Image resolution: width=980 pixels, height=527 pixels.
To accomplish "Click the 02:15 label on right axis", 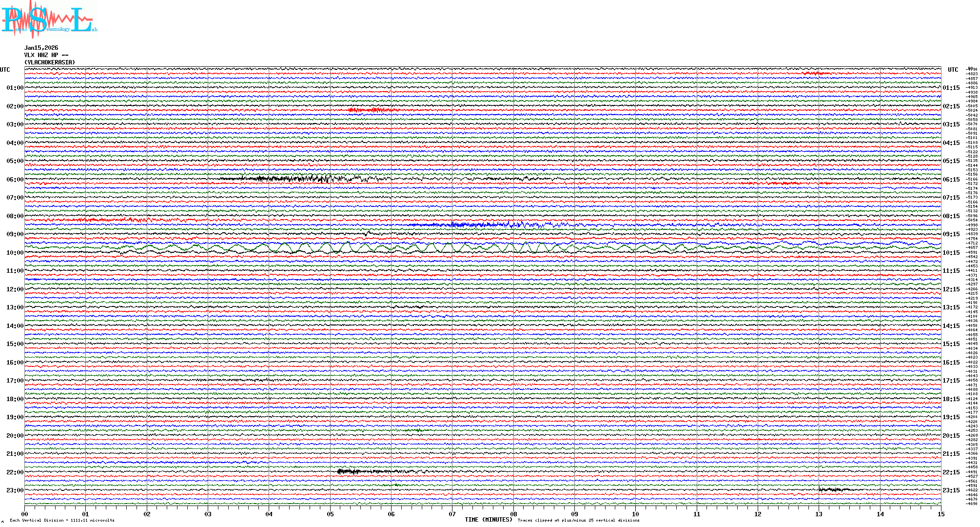I will pos(951,106).
